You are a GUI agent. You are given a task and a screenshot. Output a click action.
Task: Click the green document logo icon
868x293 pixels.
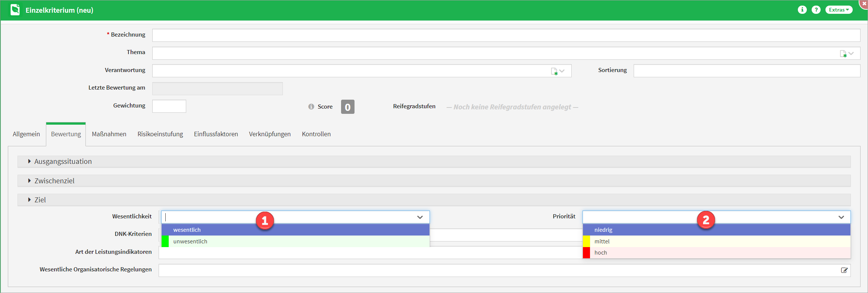(15, 10)
